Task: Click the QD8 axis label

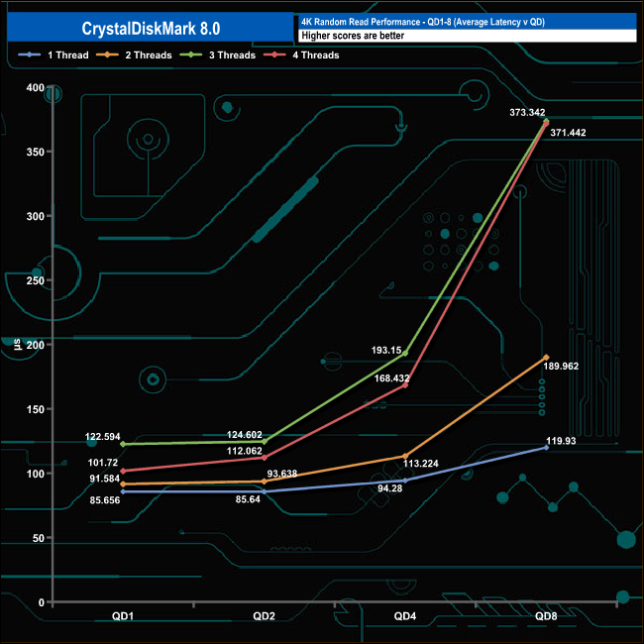Action: tap(546, 616)
